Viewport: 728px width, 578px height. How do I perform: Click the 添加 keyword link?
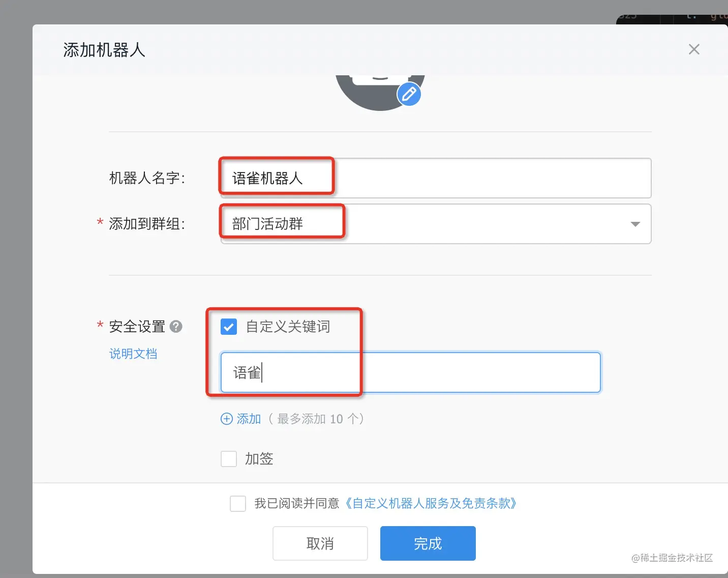pyautogui.click(x=249, y=419)
